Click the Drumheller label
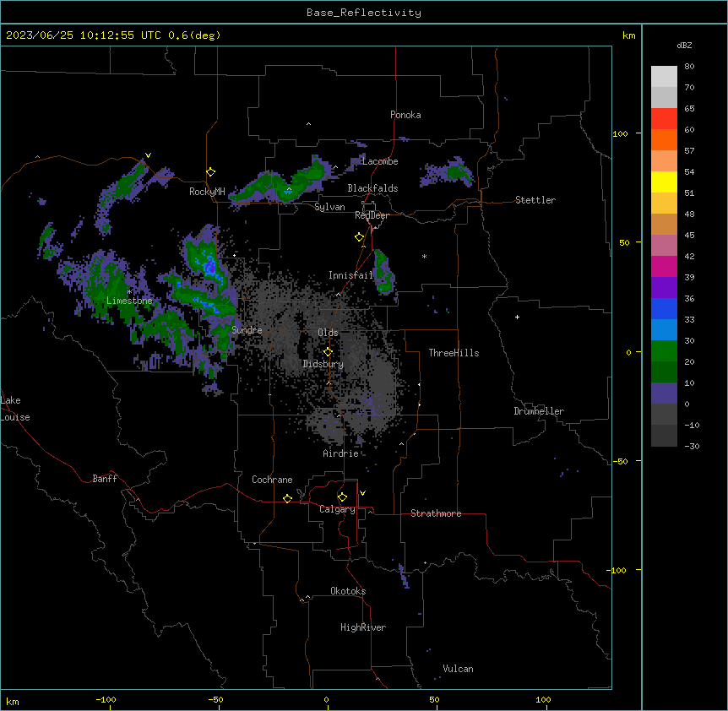 539,411
